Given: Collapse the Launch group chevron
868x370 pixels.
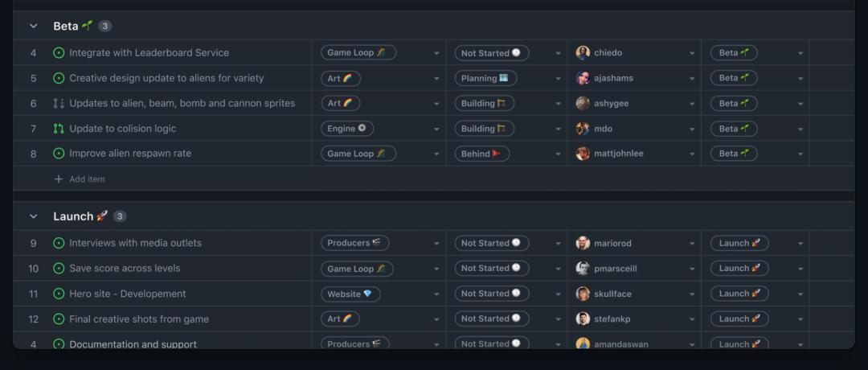Looking at the screenshot, I should click(x=34, y=216).
